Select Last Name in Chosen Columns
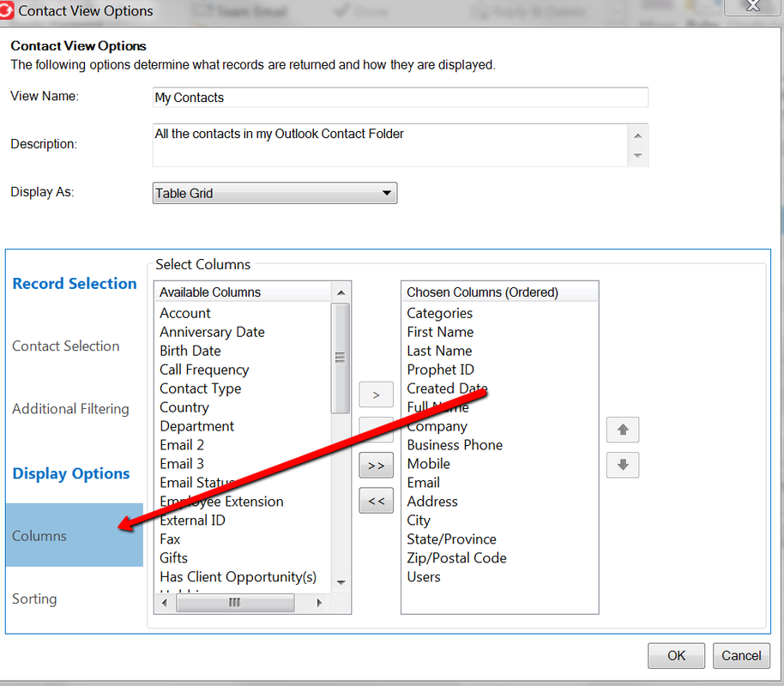784x686 pixels. [439, 351]
